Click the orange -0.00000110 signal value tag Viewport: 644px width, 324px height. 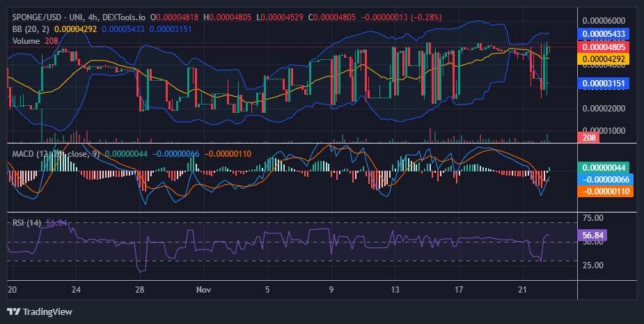[606, 192]
